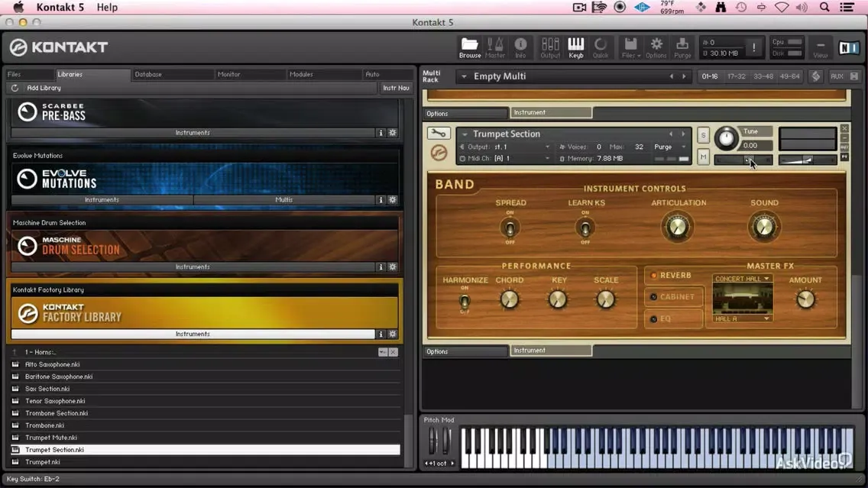Open the View menu dropdown

pos(821,47)
